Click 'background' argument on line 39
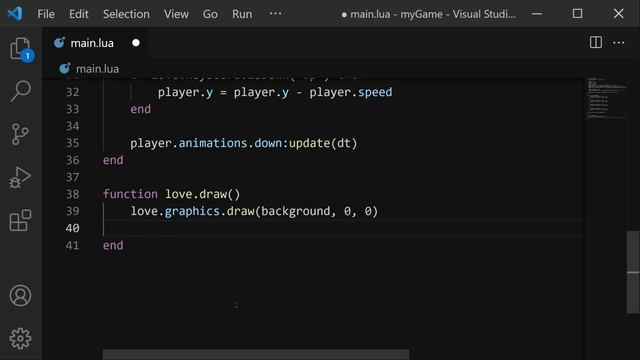This screenshot has height=360, width=640. (x=296, y=211)
